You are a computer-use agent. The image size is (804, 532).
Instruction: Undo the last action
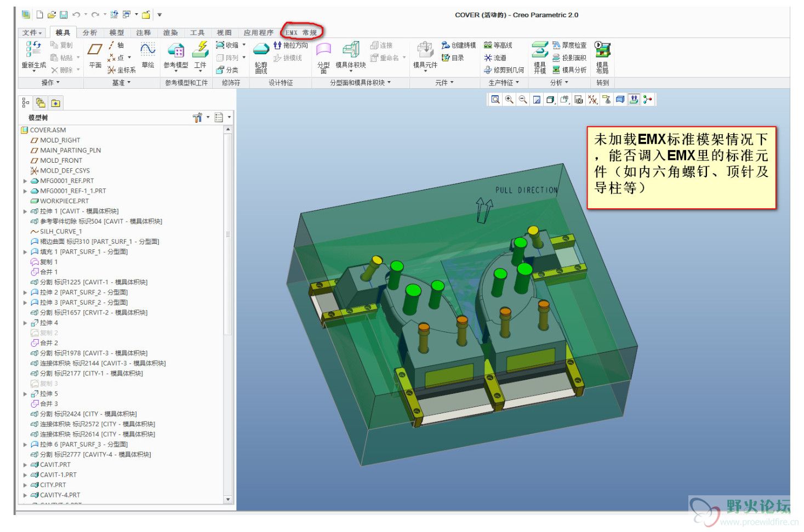(76, 15)
